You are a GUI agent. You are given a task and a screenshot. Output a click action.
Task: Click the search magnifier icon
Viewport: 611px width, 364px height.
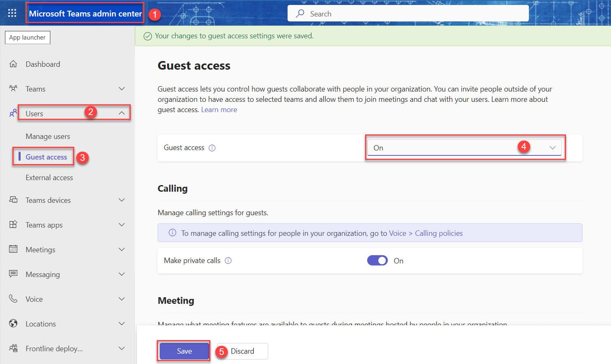(x=300, y=14)
